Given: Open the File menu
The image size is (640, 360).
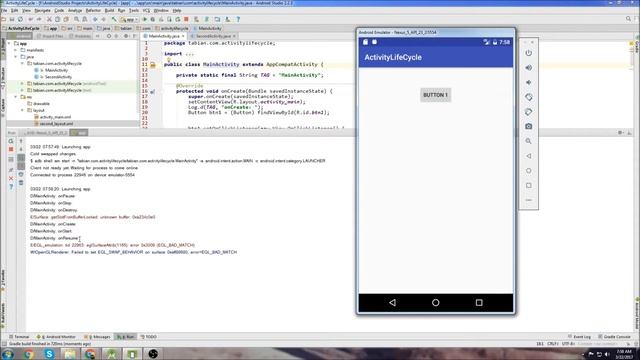Looking at the screenshot, I should point(4,10).
